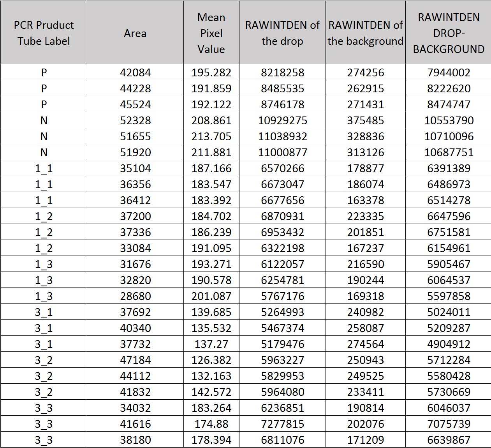Select the background value 375485 cell
This screenshot has width=491, height=448.
tap(365, 120)
